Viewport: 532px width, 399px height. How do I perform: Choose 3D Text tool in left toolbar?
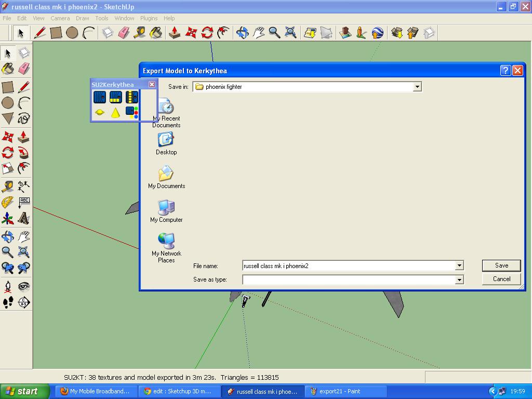[x=24, y=218]
